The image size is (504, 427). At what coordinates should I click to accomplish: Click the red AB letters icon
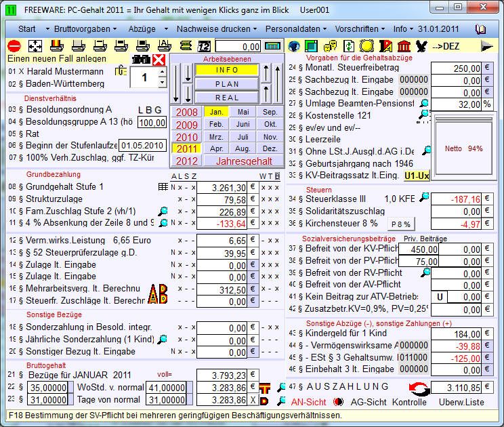pyautogui.click(x=157, y=293)
